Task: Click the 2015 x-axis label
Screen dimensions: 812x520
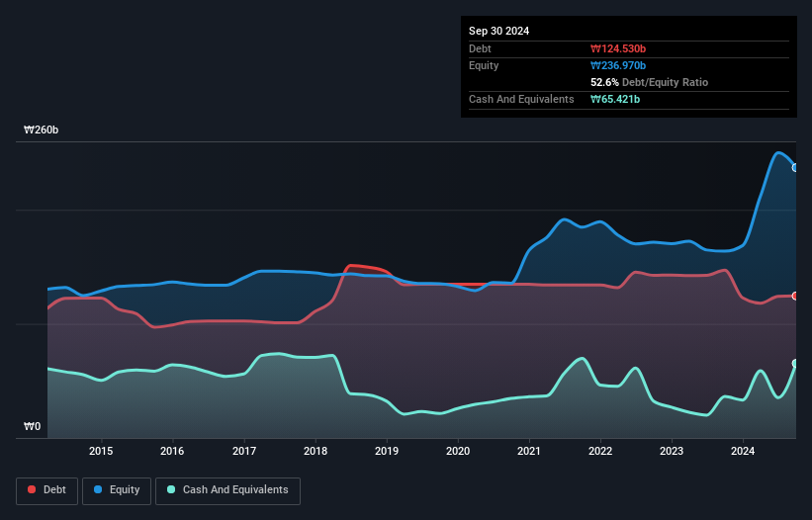Action: 101,451
